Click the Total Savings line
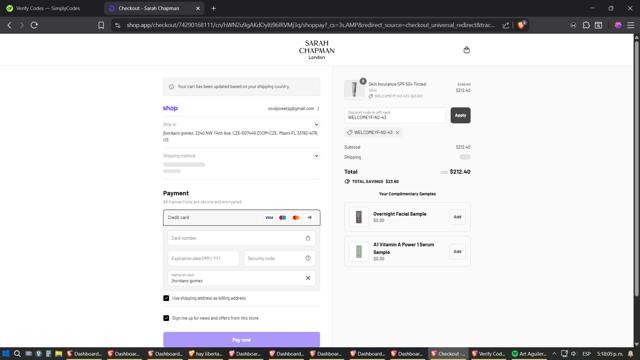 pyautogui.click(x=372, y=182)
